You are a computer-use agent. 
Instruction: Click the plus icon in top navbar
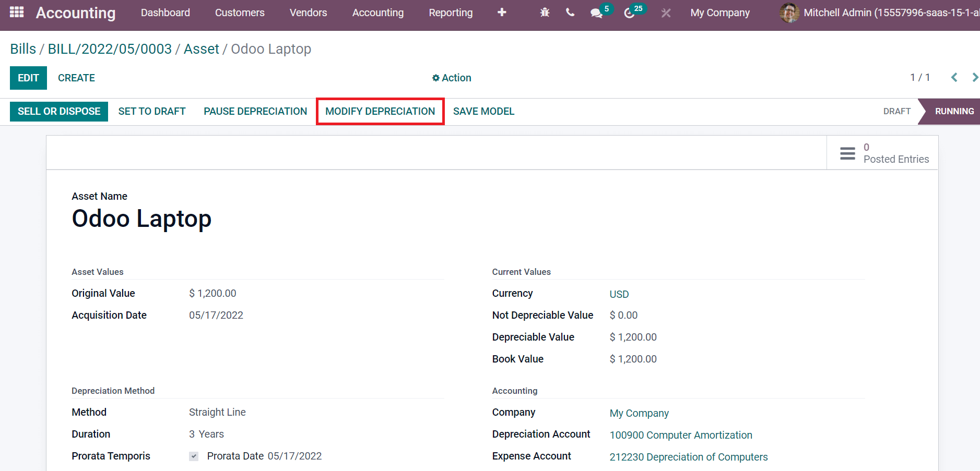pos(502,12)
